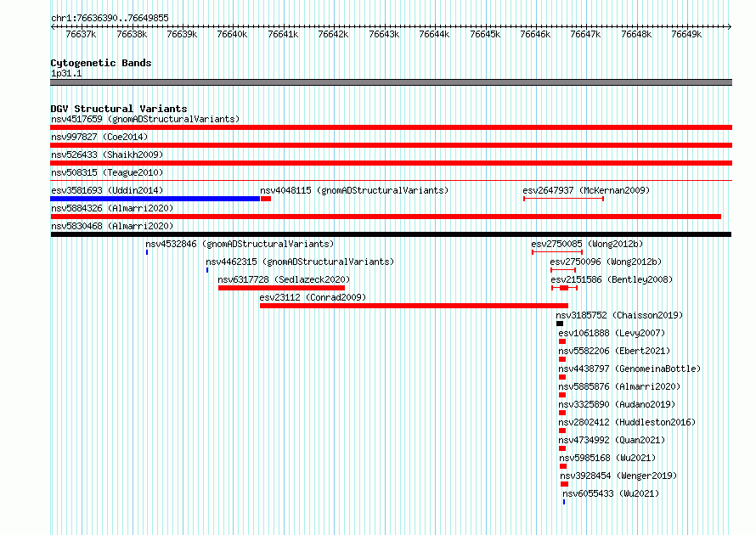This screenshot has width=756, height=535.
Task: Click the DGV Structural Variants track title
Action: click(x=119, y=109)
